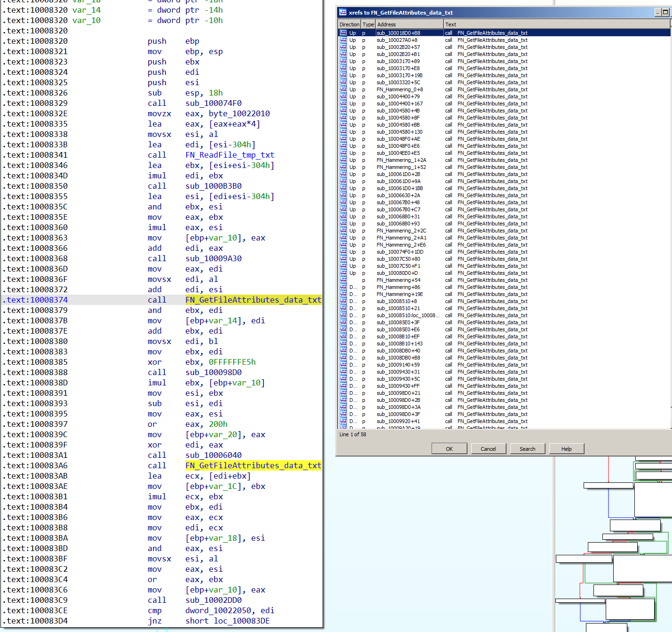
Task: Click byte_10022010 operand in disassembly
Action: pyautogui.click(x=239, y=113)
